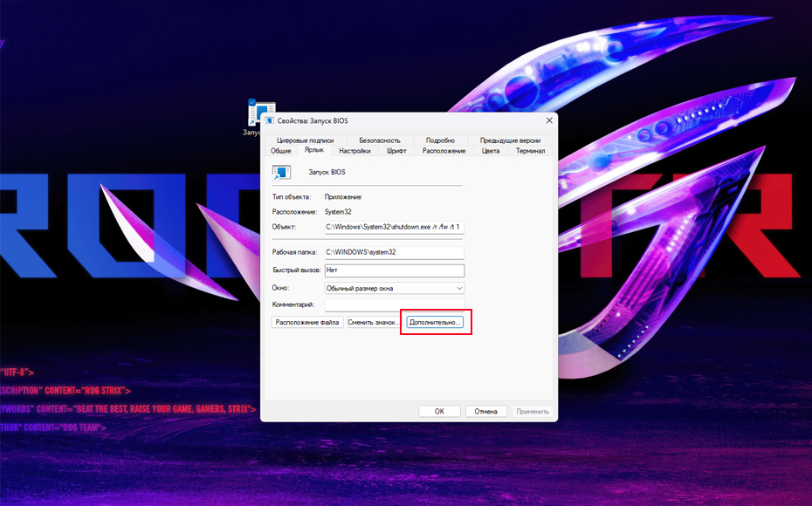Expand the Окно size dropdown
Image resolution: width=812 pixels, height=506 pixels.
coord(394,288)
